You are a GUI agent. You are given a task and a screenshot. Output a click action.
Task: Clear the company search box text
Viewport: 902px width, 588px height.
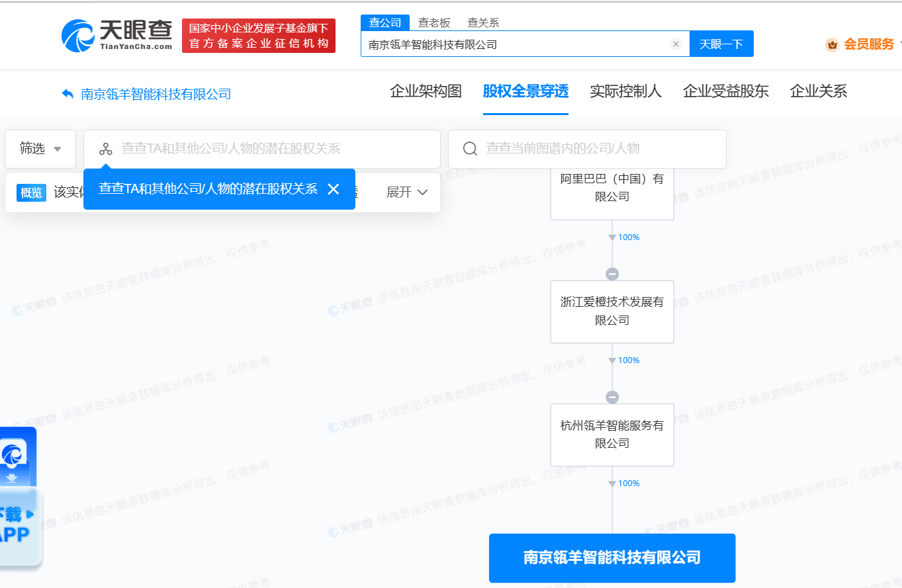click(676, 44)
